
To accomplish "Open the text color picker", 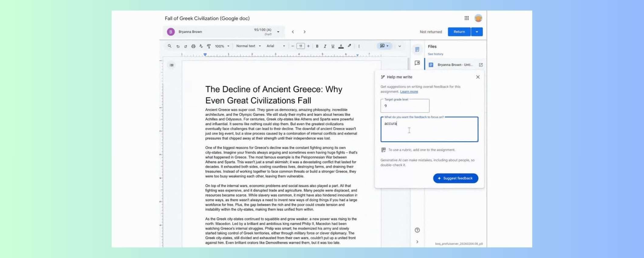I will pos(341,46).
